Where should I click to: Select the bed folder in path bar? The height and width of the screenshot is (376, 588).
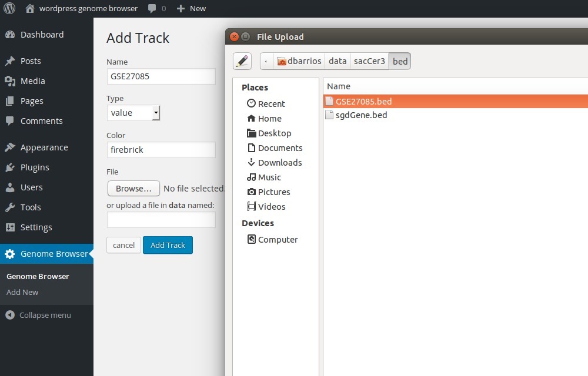[x=400, y=61]
